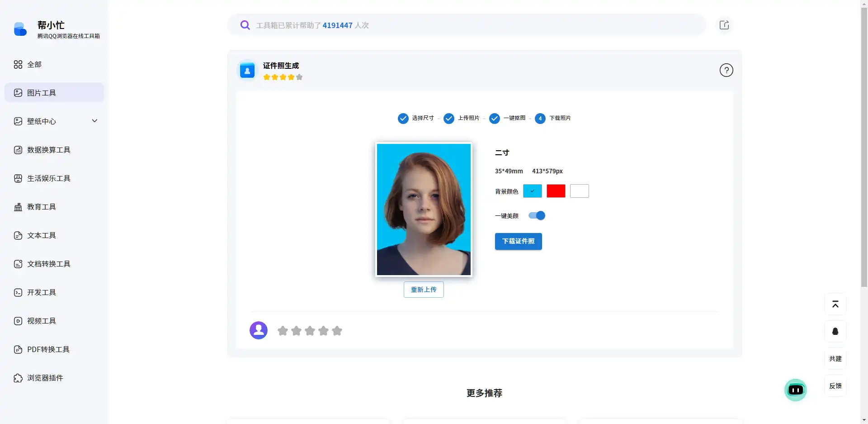The image size is (868, 424).
Task: Click the 更多推荐 heading
Action: pyautogui.click(x=484, y=393)
